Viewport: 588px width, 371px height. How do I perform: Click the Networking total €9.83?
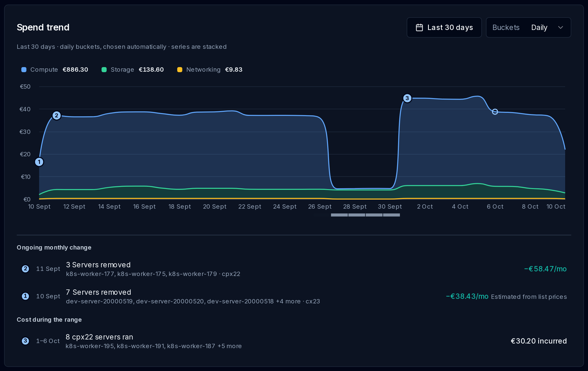pyautogui.click(x=234, y=70)
